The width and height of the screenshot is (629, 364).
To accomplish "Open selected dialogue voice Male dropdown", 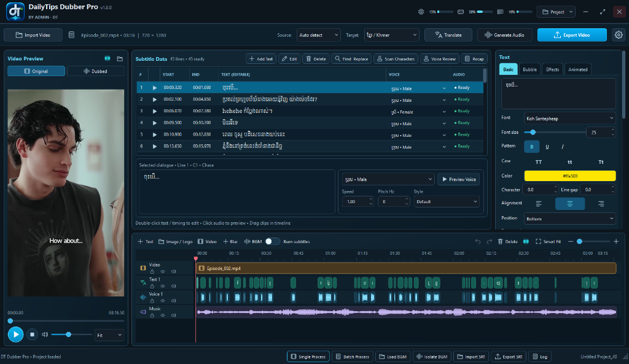I will point(388,179).
